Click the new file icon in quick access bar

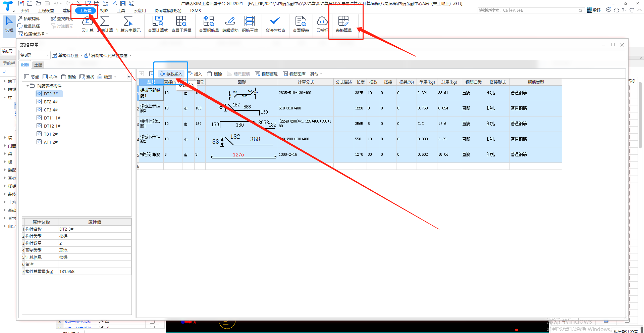pyautogui.click(x=30, y=3)
